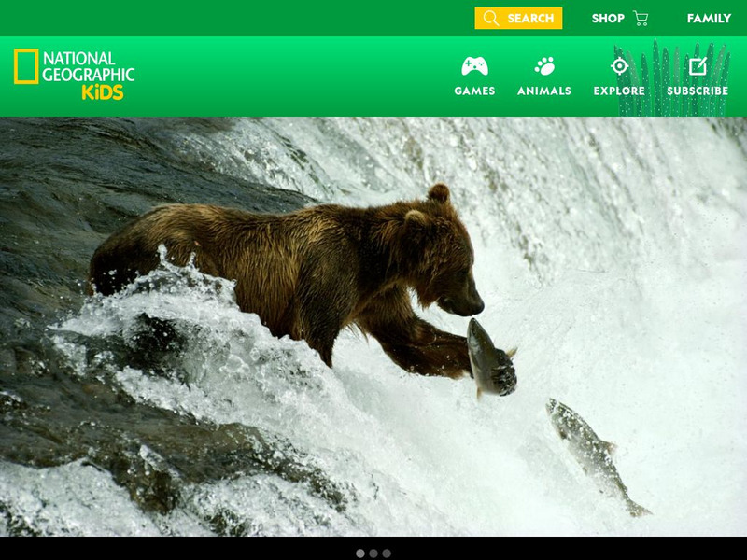The width and height of the screenshot is (747, 560).
Task: Open the Shop link
Action: click(608, 18)
